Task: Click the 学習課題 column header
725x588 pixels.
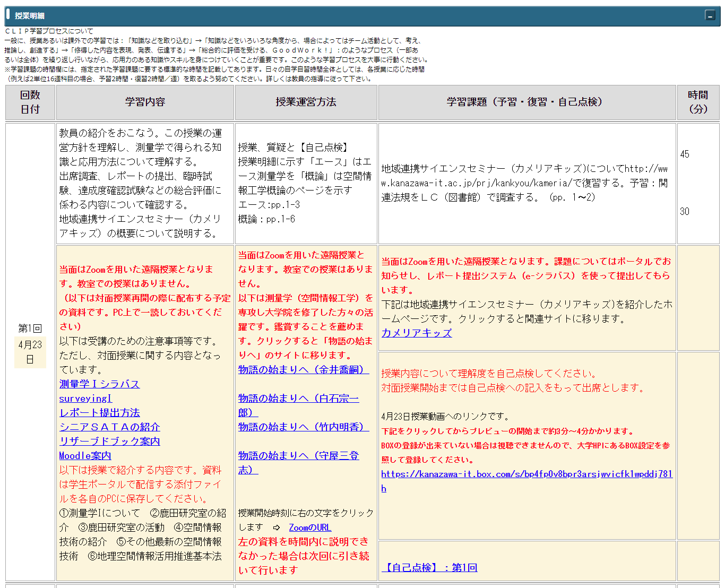Action: [527, 102]
